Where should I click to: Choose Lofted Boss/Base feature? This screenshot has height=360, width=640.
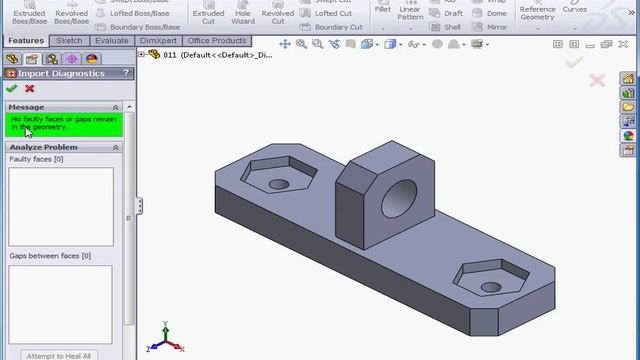pyautogui.click(x=133, y=13)
